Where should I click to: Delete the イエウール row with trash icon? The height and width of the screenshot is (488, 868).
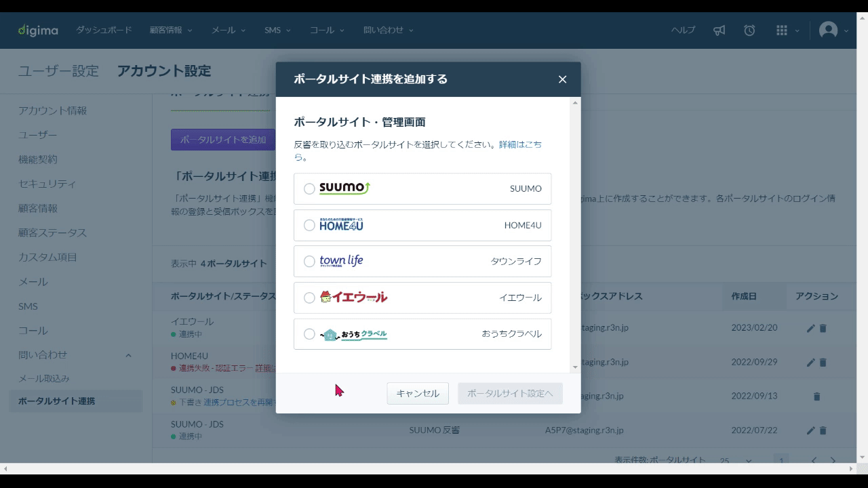pyautogui.click(x=823, y=328)
